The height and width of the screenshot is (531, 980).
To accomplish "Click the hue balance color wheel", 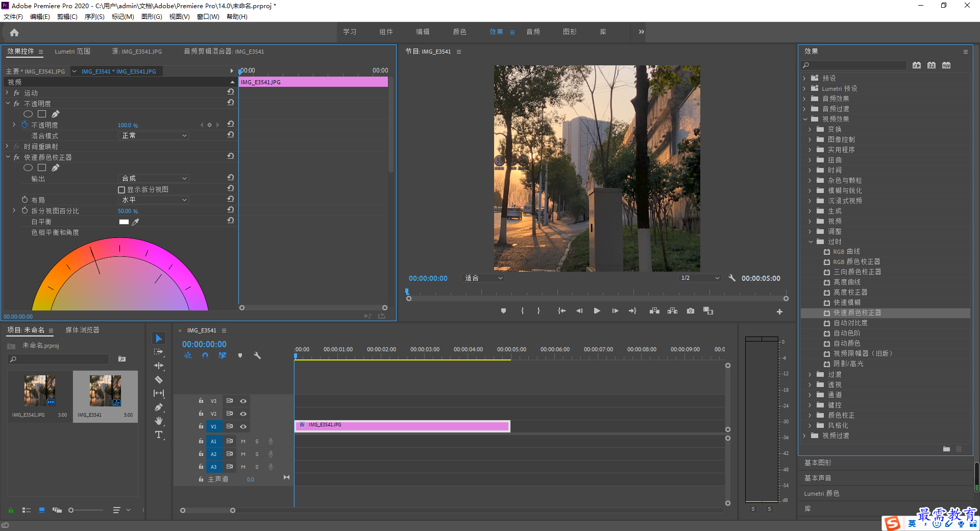I will click(x=120, y=274).
